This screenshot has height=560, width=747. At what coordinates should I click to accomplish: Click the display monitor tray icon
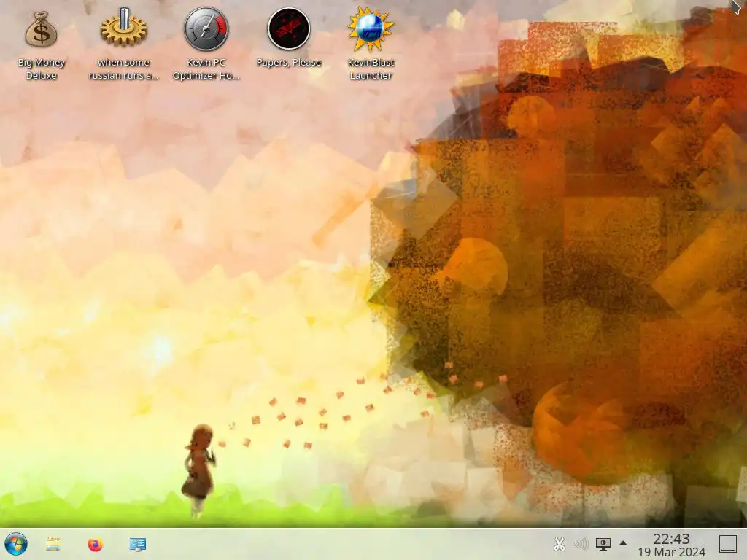(x=603, y=544)
